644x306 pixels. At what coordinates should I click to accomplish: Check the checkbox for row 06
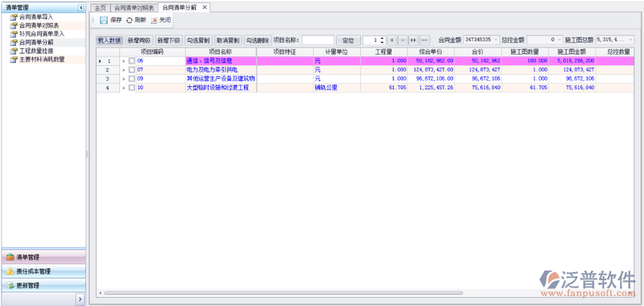(x=131, y=60)
